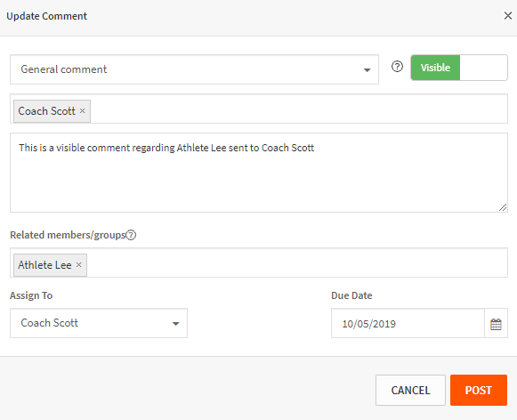The width and height of the screenshot is (517, 420).
Task: Click empty space in Related members field
Action: click(x=296, y=262)
